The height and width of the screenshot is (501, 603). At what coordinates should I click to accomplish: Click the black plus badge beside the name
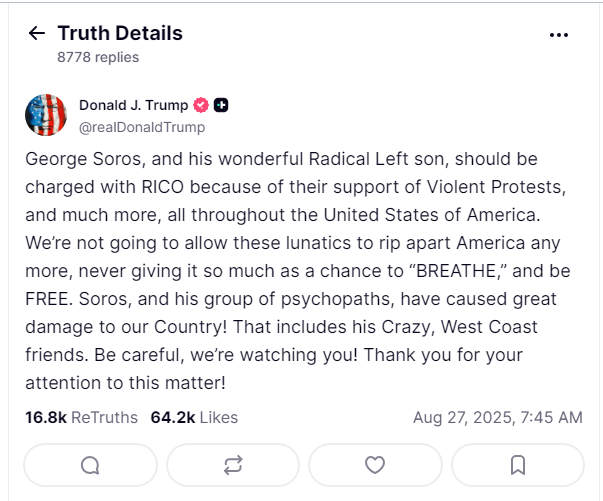[221, 105]
